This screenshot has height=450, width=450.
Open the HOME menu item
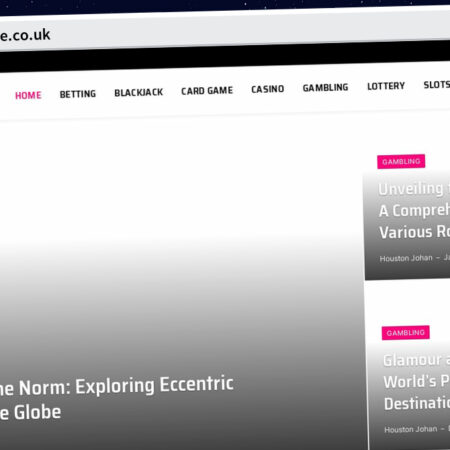point(28,95)
